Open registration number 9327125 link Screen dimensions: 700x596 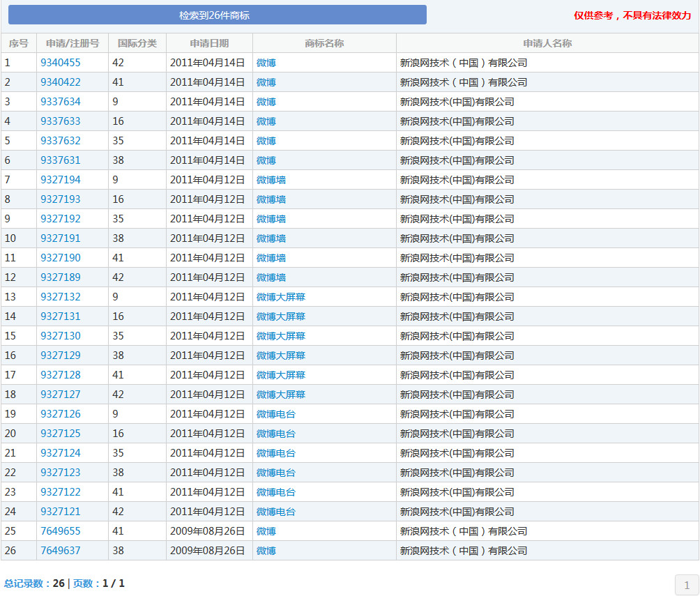(x=60, y=434)
